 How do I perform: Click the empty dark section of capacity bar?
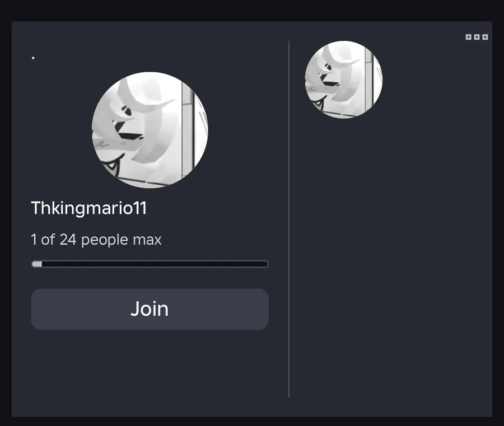tap(155, 264)
